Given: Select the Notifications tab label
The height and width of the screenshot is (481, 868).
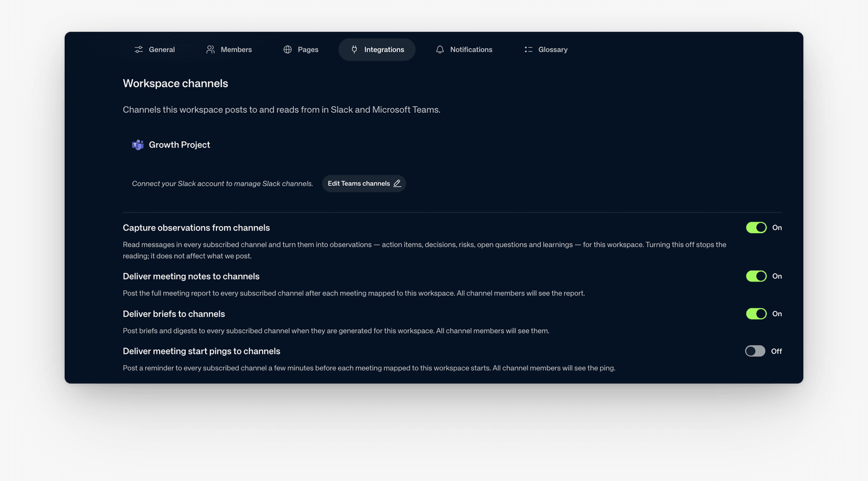Looking at the screenshot, I should pyautogui.click(x=471, y=49).
